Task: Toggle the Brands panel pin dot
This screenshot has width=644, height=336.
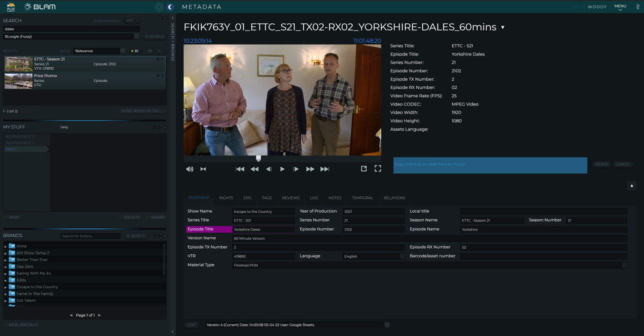Action: 165,236
